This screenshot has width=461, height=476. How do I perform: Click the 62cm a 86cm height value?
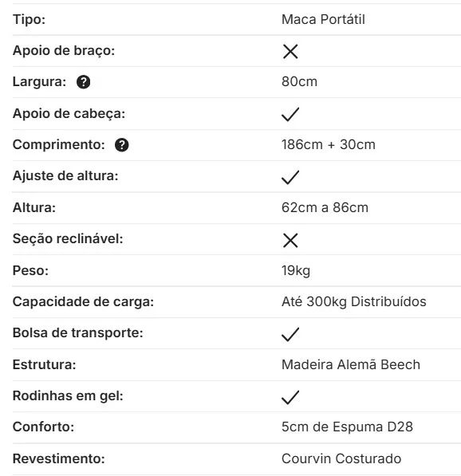point(325,207)
